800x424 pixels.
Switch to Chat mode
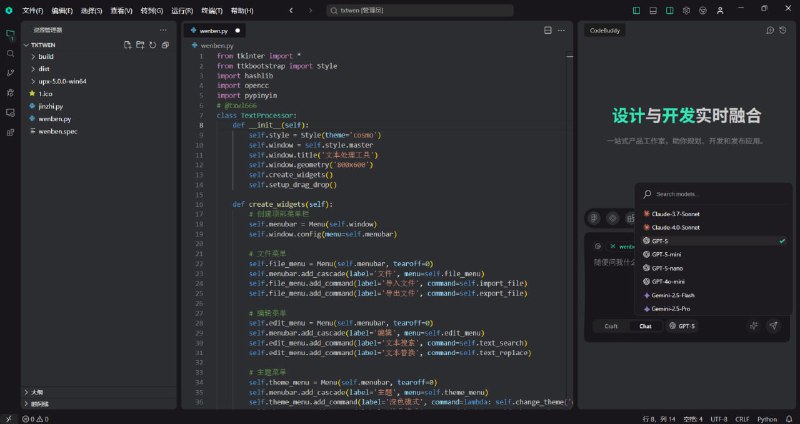coord(645,326)
